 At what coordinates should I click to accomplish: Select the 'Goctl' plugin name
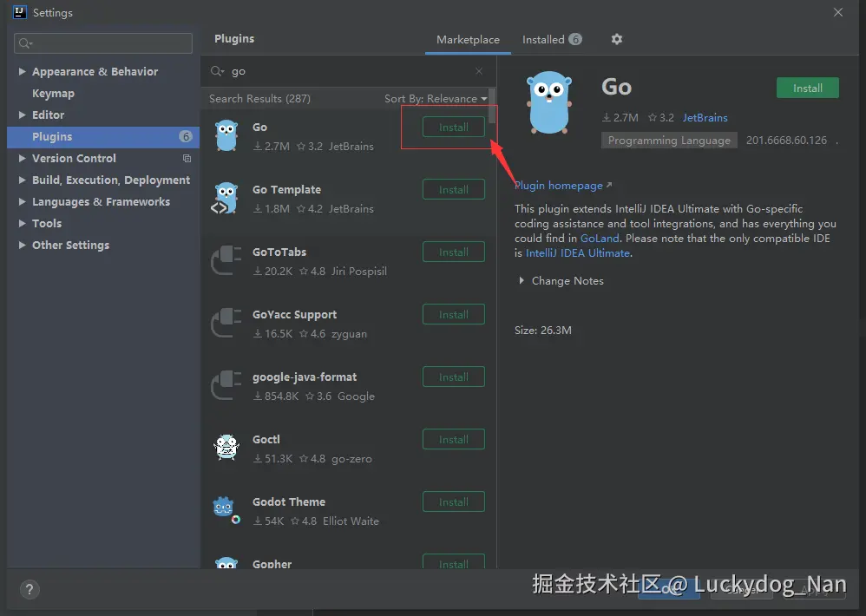pos(266,439)
